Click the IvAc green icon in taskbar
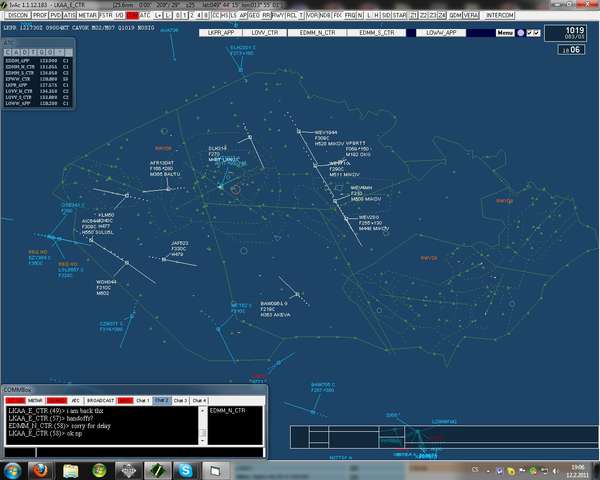Image resolution: width=600 pixels, height=480 pixels. pyautogui.click(x=158, y=471)
